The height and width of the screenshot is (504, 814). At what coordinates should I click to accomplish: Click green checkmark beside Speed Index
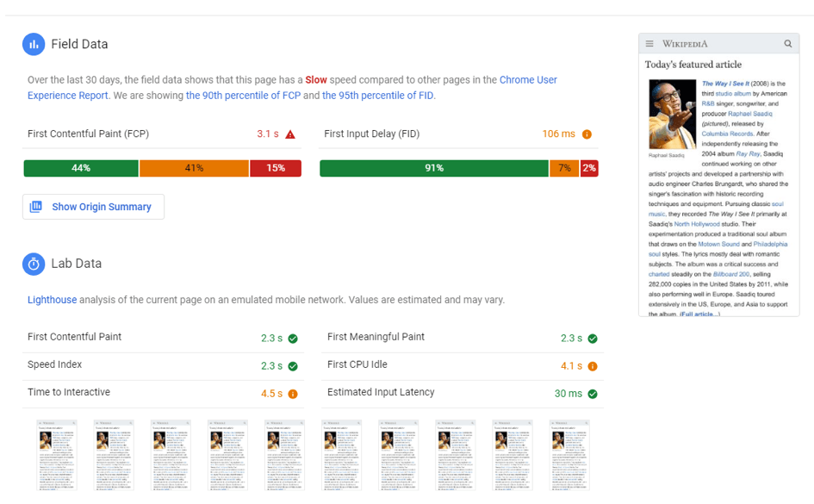pyautogui.click(x=293, y=366)
